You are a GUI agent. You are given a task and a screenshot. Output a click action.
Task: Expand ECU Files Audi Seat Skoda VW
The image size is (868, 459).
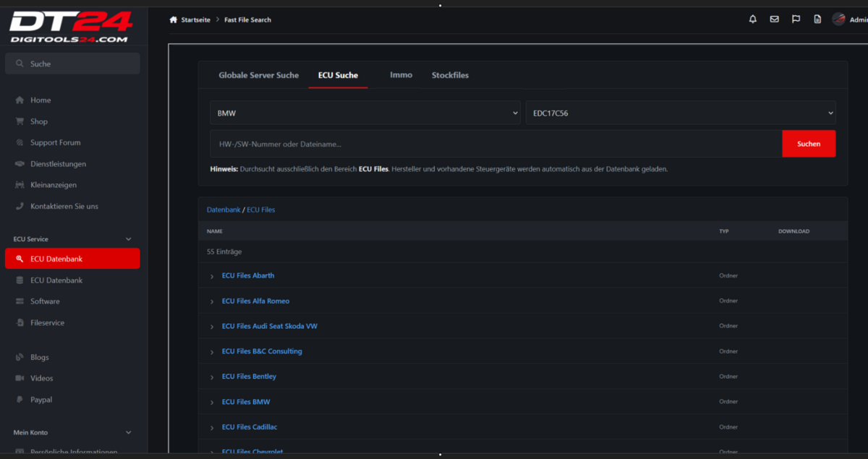pyautogui.click(x=212, y=327)
